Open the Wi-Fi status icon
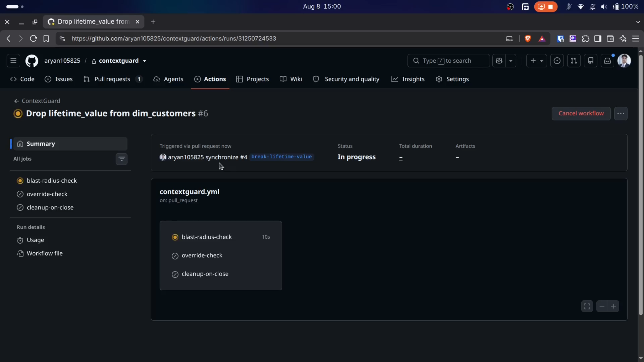This screenshot has width=644, height=362. 581,7
